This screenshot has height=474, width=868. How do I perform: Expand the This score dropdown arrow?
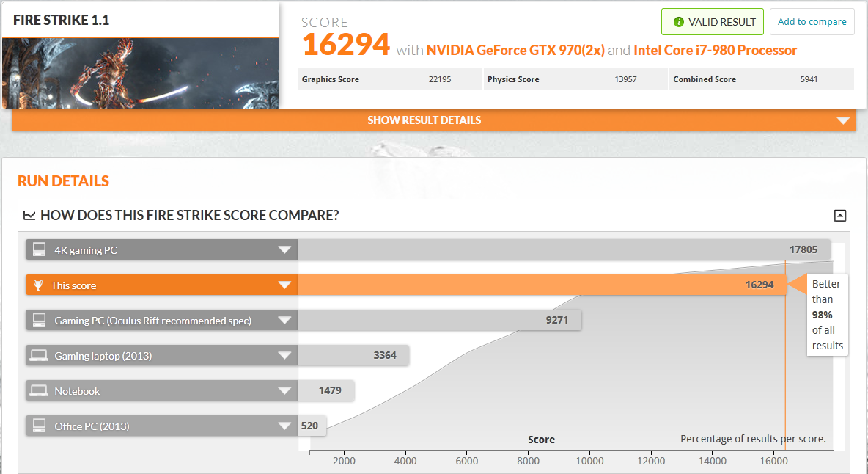point(284,285)
